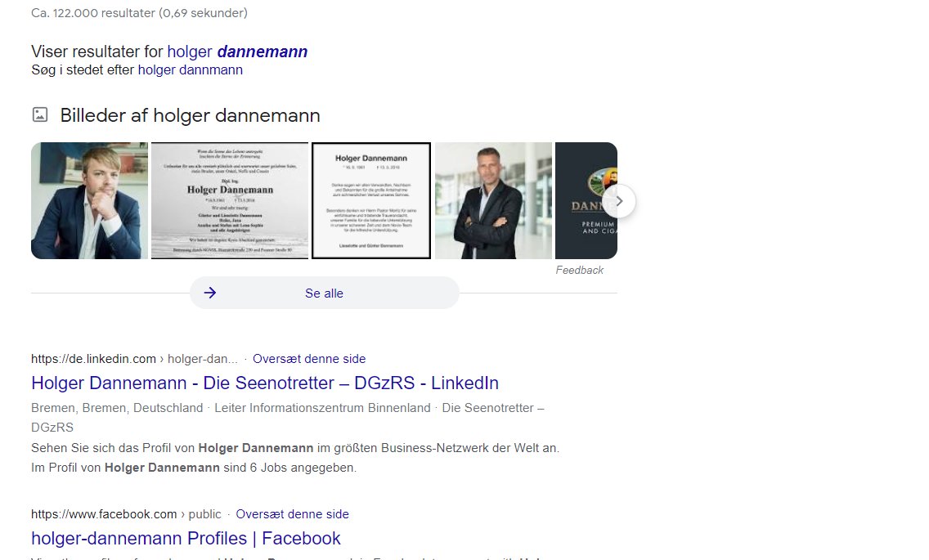Translate the LinkedIn result with 'Oversæt denne side'

pyautogui.click(x=309, y=359)
